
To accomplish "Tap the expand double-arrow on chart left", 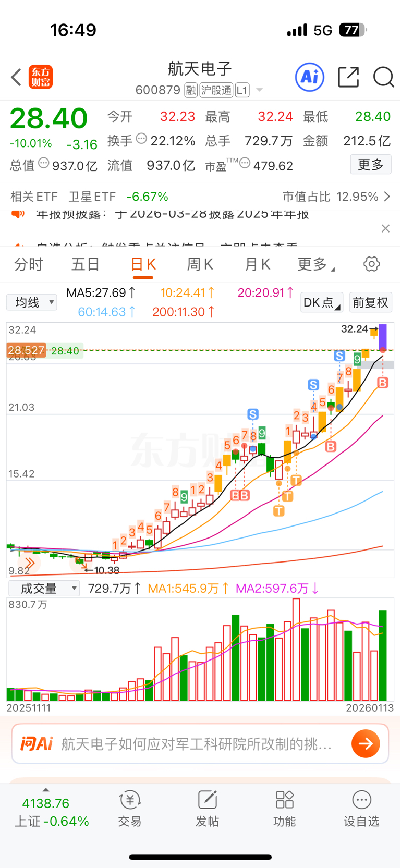I will pos(30,563).
